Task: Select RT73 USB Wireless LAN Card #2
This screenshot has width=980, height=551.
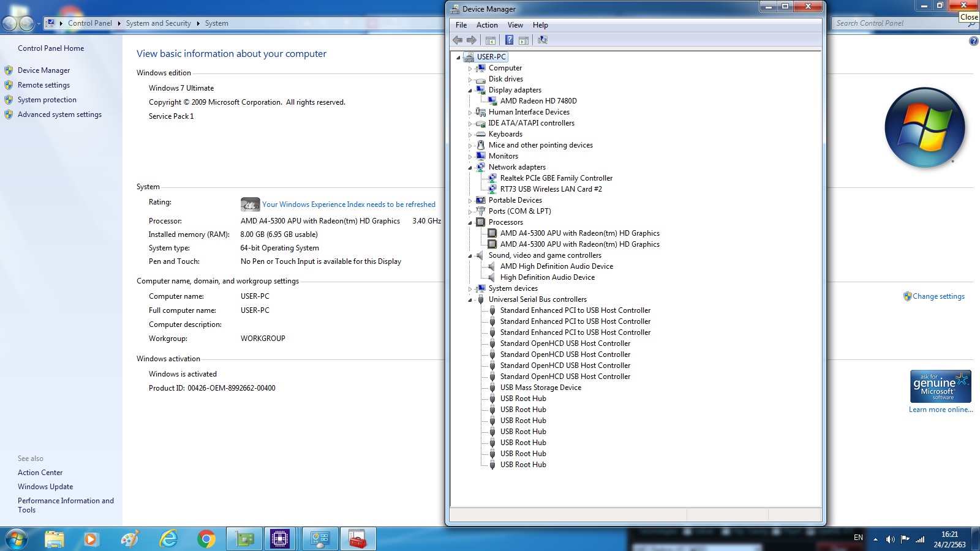Action: [x=551, y=189]
